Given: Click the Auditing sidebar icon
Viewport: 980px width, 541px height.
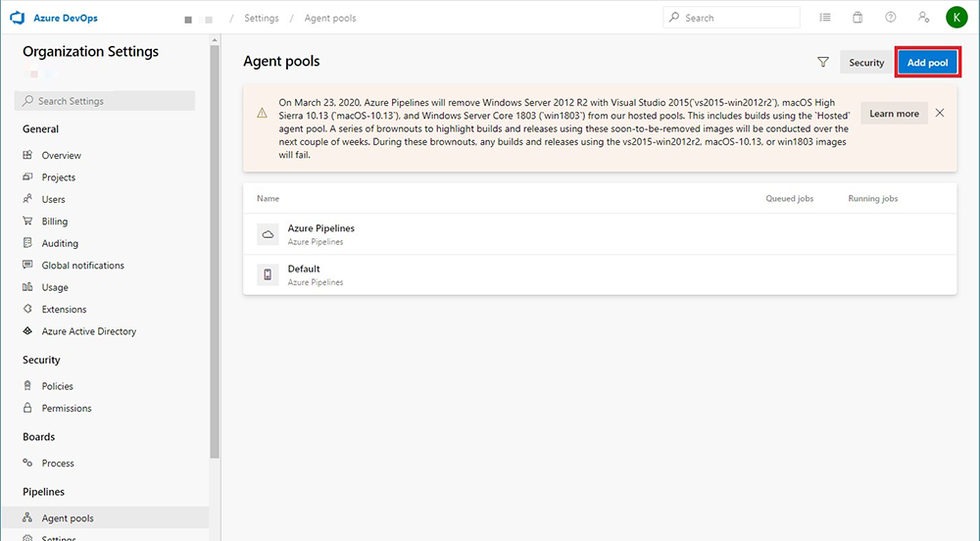Looking at the screenshot, I should tap(27, 242).
